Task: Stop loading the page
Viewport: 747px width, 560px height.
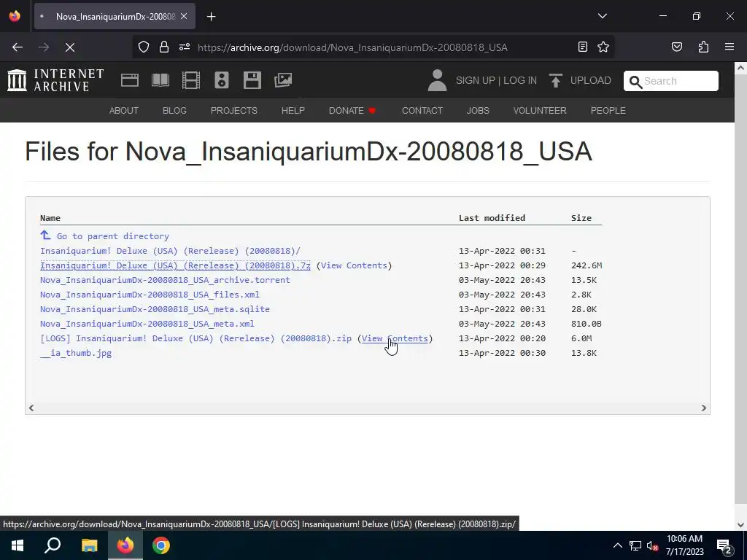Action: 70,47
